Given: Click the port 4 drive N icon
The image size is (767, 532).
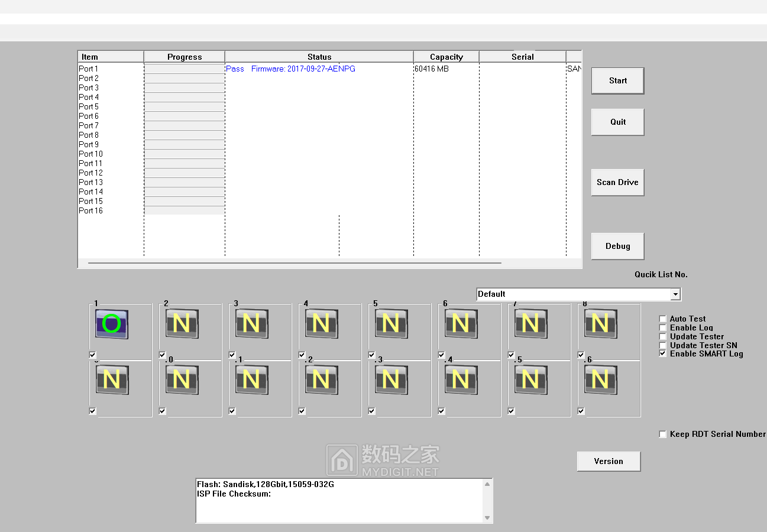Looking at the screenshot, I should [x=321, y=324].
